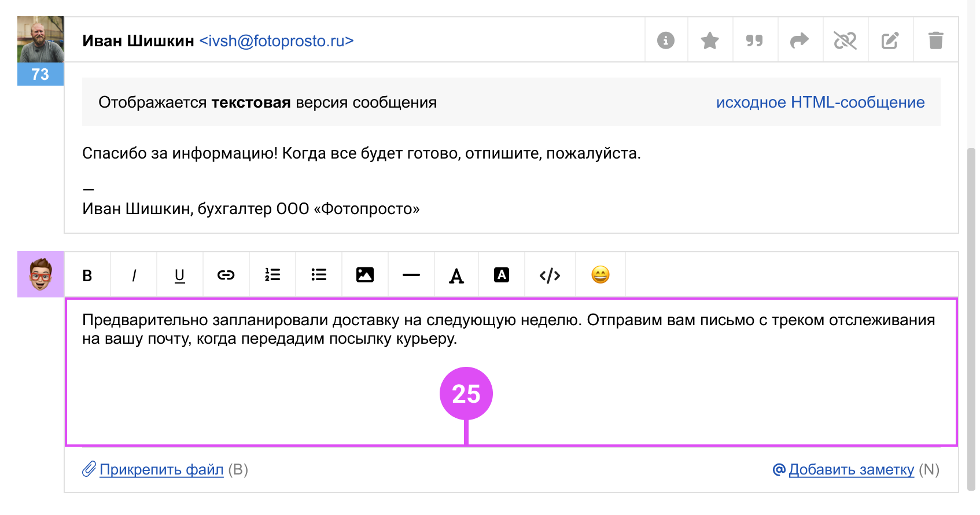Image resolution: width=980 pixels, height=515 pixels.
Task: Toggle underline formatting in reply editor
Action: pyautogui.click(x=180, y=275)
